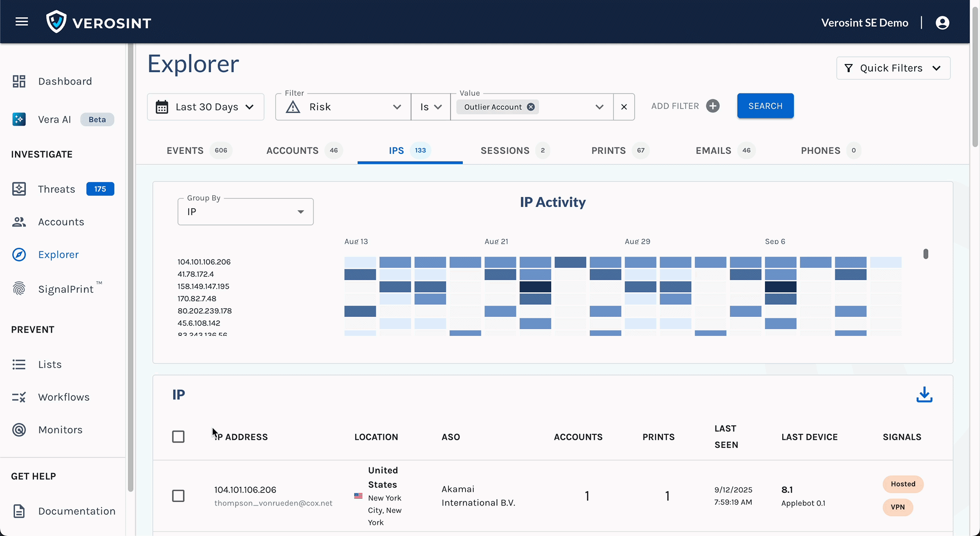Viewport: 980px width, 536px height.
Task: Check the 104.101.106.206 row checkbox
Action: click(x=178, y=496)
